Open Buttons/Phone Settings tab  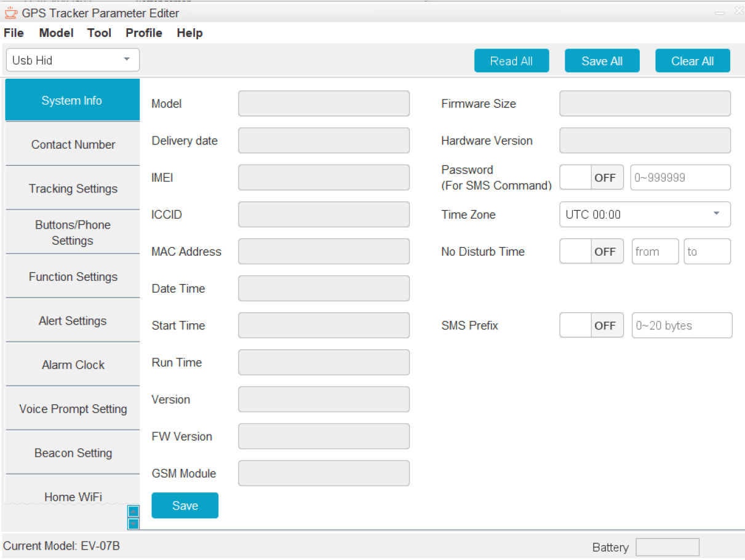click(73, 232)
